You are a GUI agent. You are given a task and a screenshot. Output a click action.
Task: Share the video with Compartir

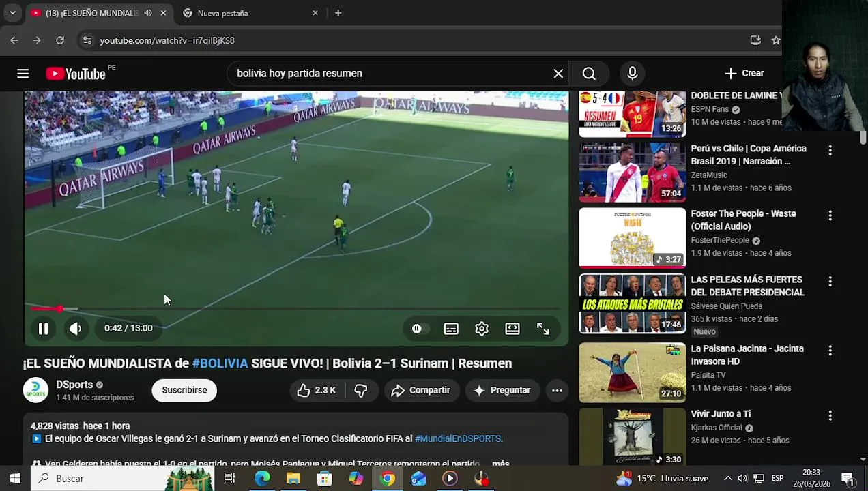[421, 390]
